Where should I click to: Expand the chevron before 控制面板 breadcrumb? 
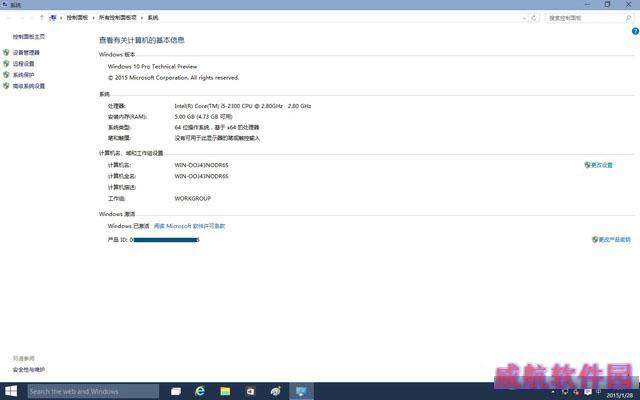61,18
